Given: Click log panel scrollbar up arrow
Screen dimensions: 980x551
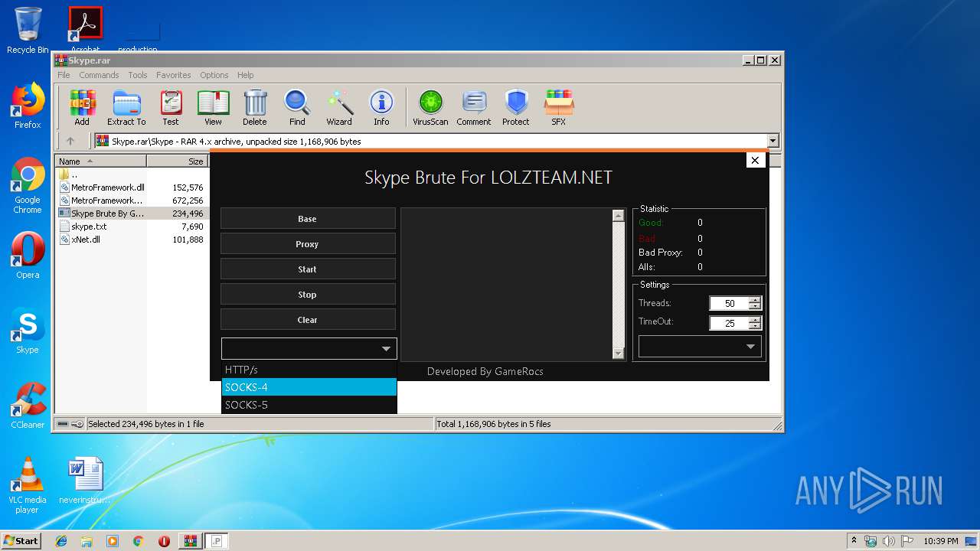Looking at the screenshot, I should click(x=619, y=216).
